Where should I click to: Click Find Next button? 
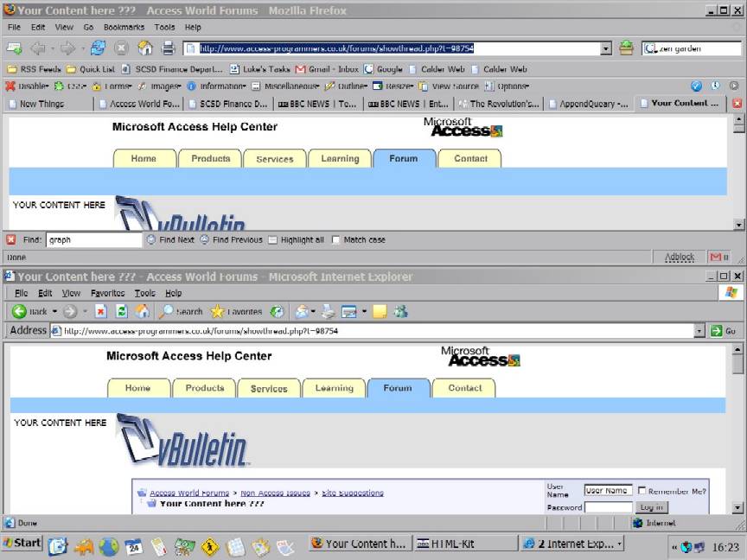170,239
